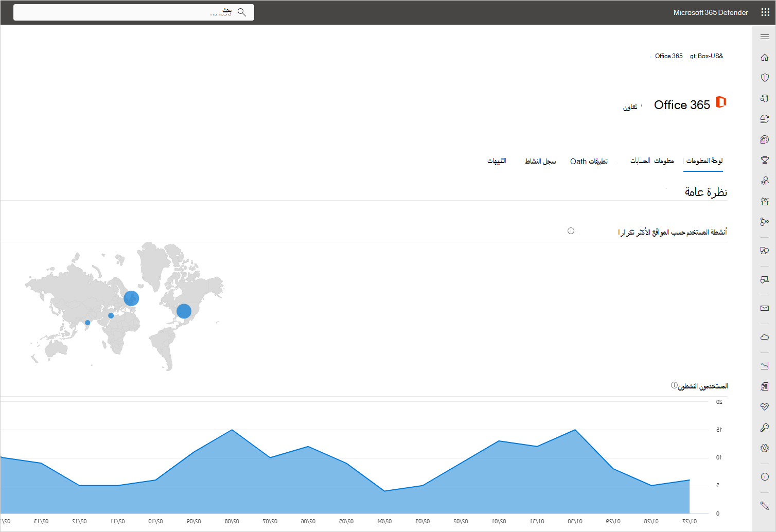Image resolution: width=776 pixels, height=532 pixels.
Task: Open the refresh-list (Action center) sidebar icon
Action: click(765, 119)
